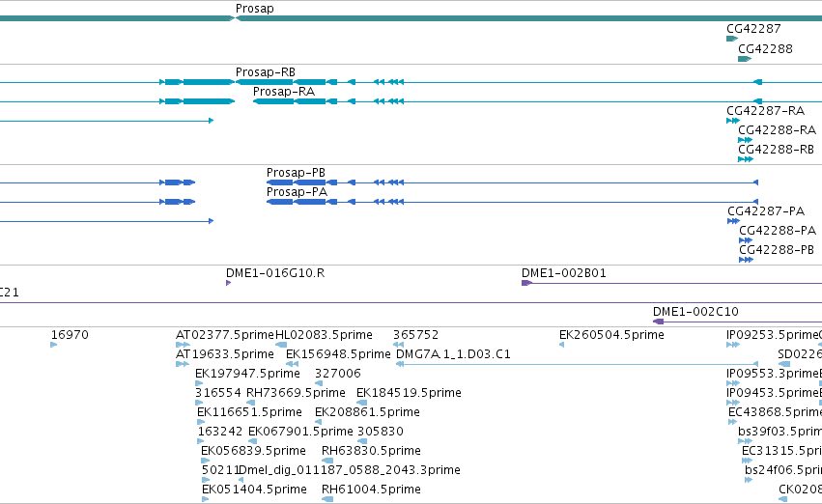Click the CG42287-PA protein label
822x504 pixels.
coord(766,211)
